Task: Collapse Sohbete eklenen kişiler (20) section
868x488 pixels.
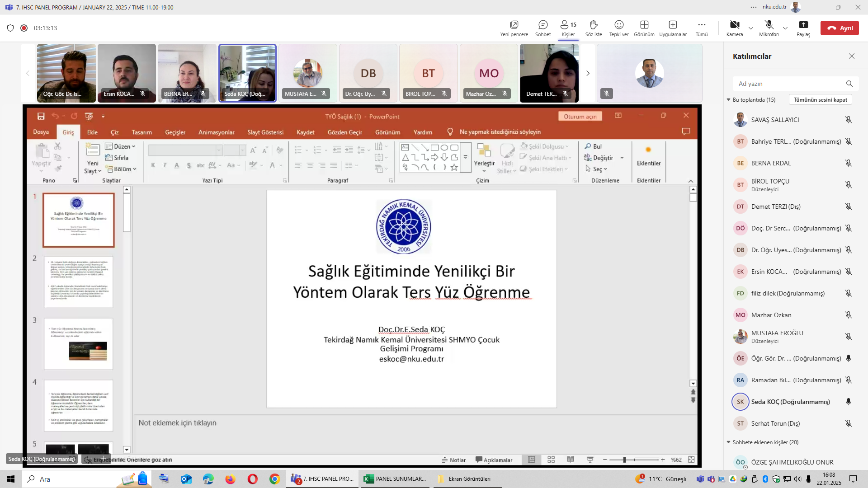Action: [729, 442]
